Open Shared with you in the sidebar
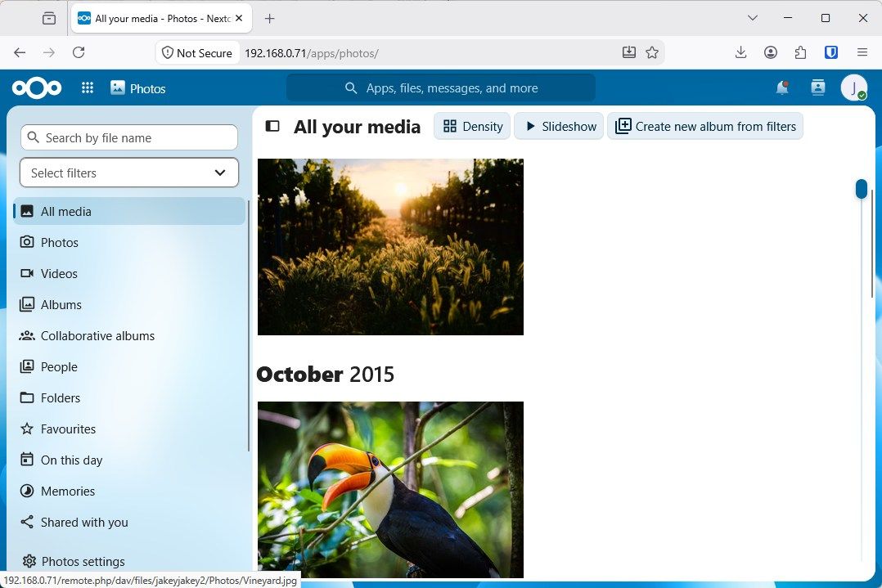The height and width of the screenshot is (588, 882). (129, 523)
